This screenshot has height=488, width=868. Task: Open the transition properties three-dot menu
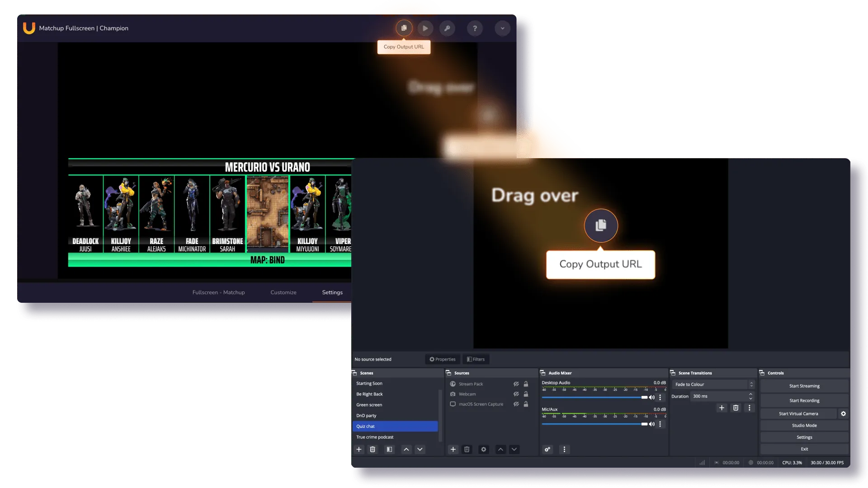[749, 408]
